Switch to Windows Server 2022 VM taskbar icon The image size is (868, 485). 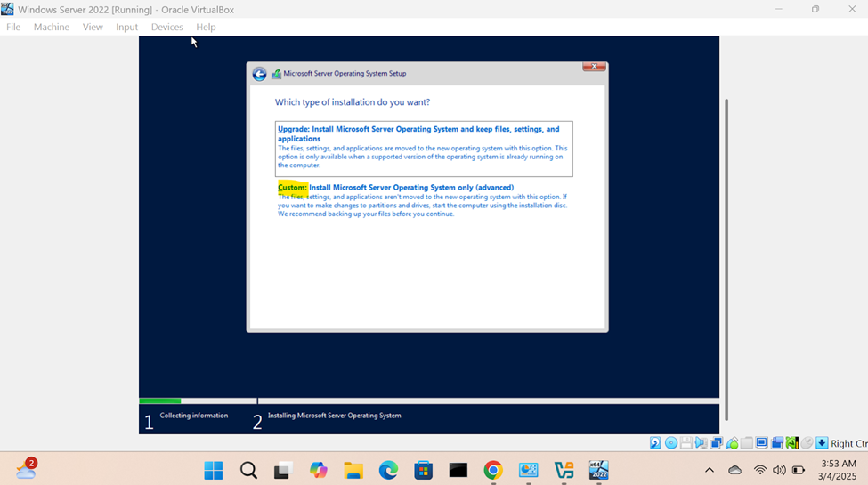pos(598,471)
